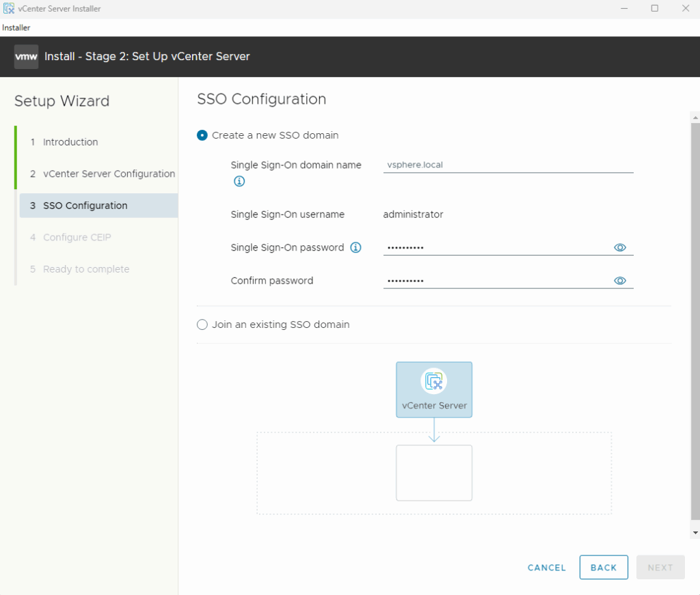Viewport: 700px width, 595px height.
Task: Select step 3 SSO Configuration
Action: pyautogui.click(x=98, y=206)
